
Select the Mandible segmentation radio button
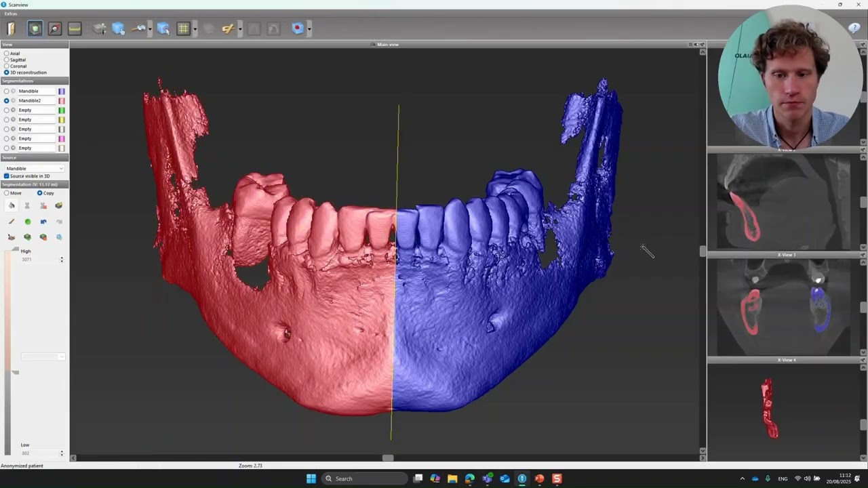7,91
